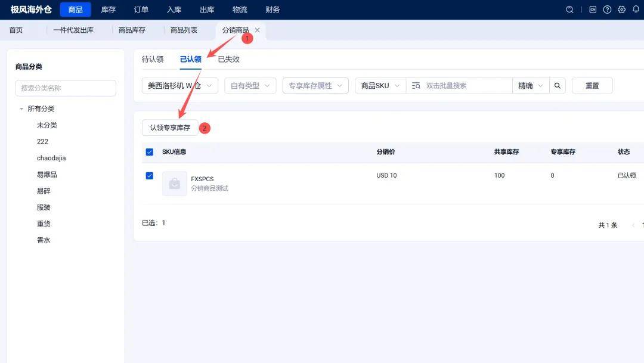Toggle the select-all checkbox in the table header
Viewport: 644px width, 363px height.
[150, 152]
